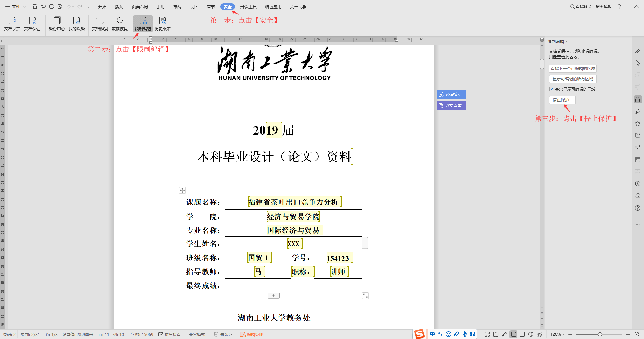This screenshot has height=339, width=644.
Task: Switch to the 开发工具 tab
Action: click(249, 7)
